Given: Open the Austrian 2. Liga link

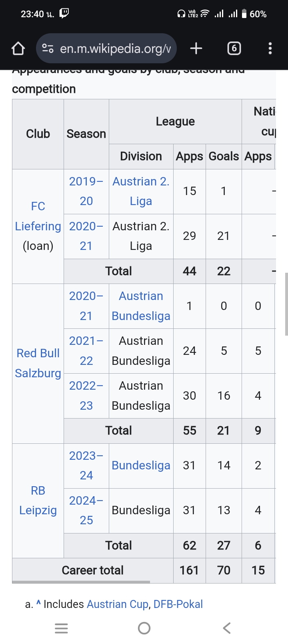Looking at the screenshot, I should pos(141,191).
